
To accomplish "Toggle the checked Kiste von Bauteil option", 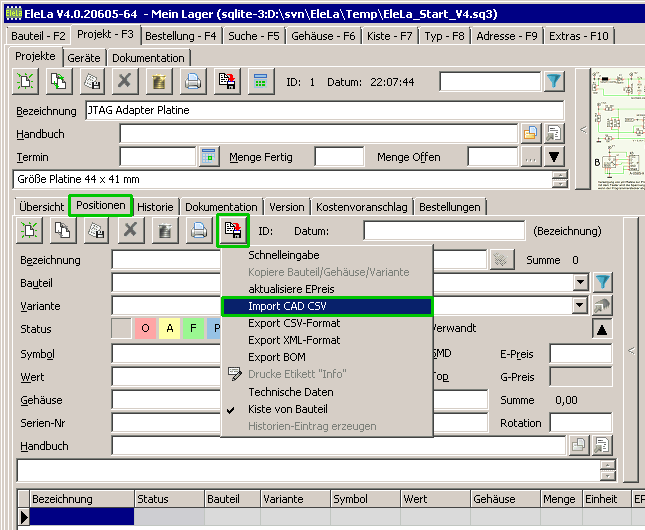I will click(287, 409).
